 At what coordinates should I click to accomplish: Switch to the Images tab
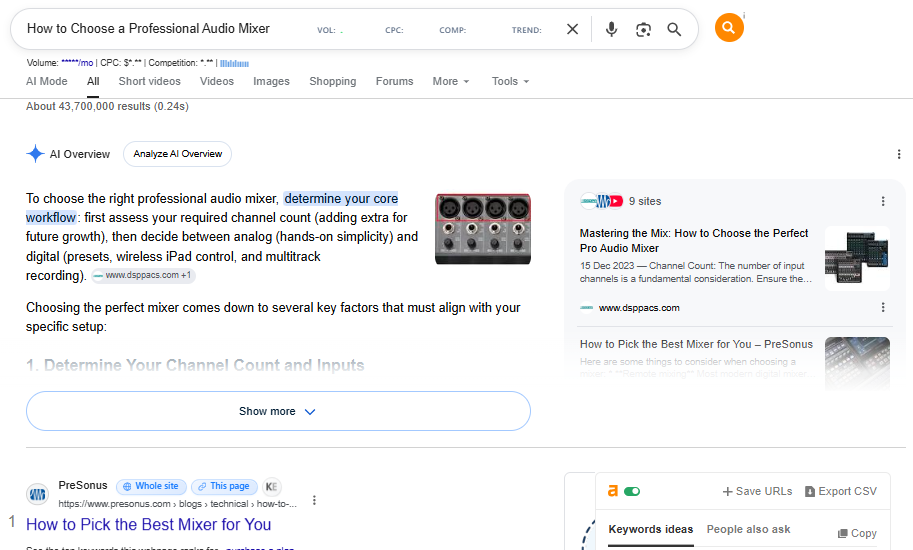click(271, 81)
